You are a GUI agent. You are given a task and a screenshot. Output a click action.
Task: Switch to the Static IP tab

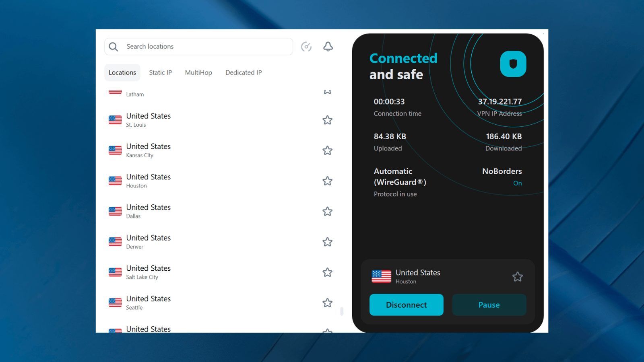tap(160, 72)
